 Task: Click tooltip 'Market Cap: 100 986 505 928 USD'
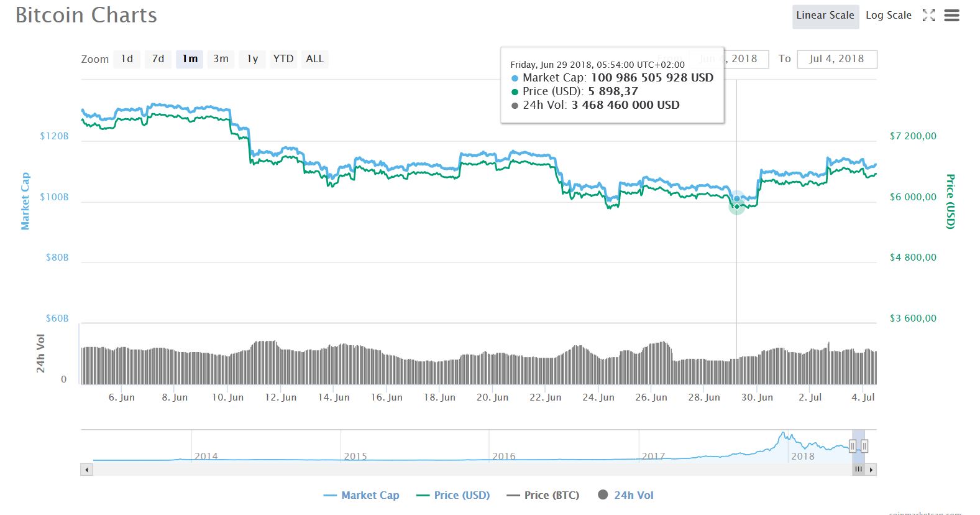coord(612,78)
